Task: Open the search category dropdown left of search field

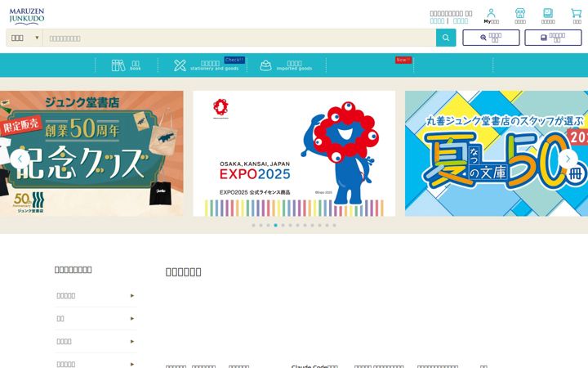Action: pos(24,38)
